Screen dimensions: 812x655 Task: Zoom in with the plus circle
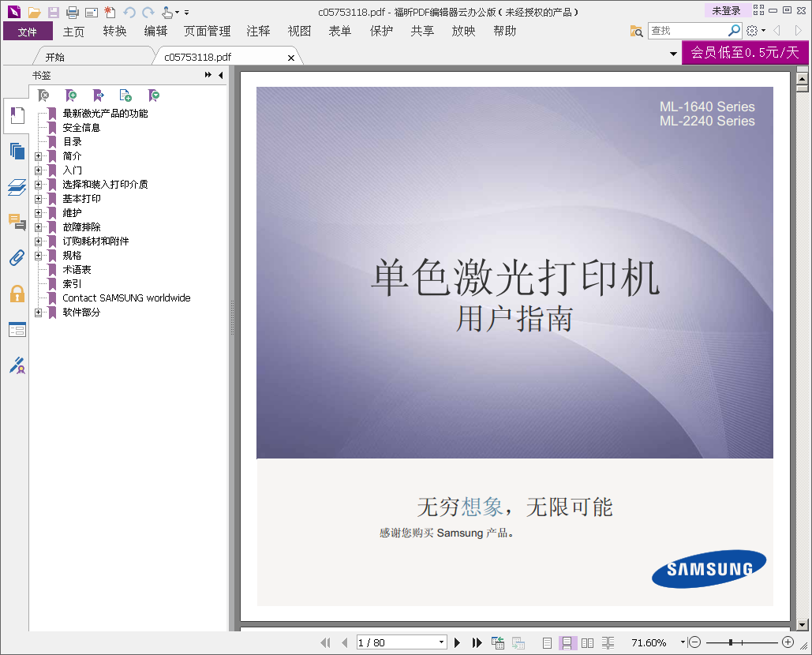pyautogui.click(x=788, y=642)
